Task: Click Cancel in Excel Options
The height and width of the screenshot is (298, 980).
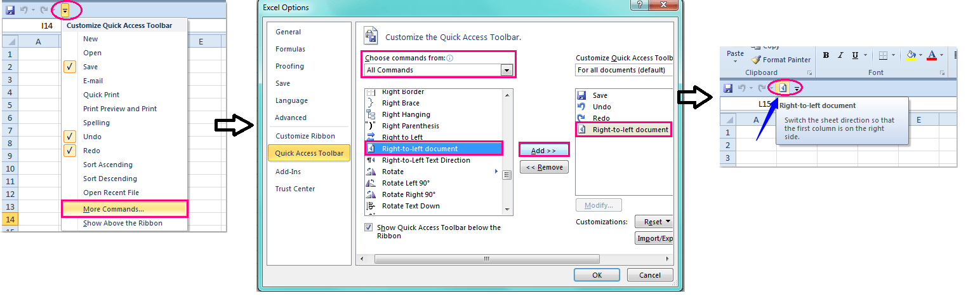Action: point(650,275)
